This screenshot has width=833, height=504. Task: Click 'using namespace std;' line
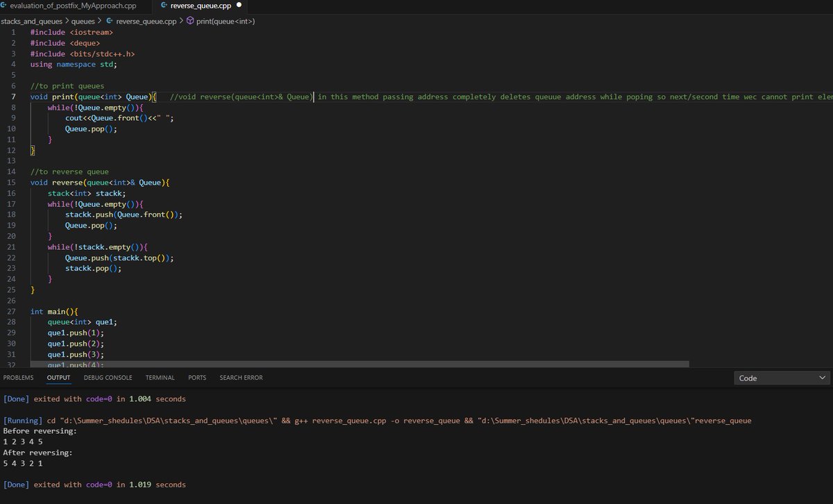pos(74,65)
